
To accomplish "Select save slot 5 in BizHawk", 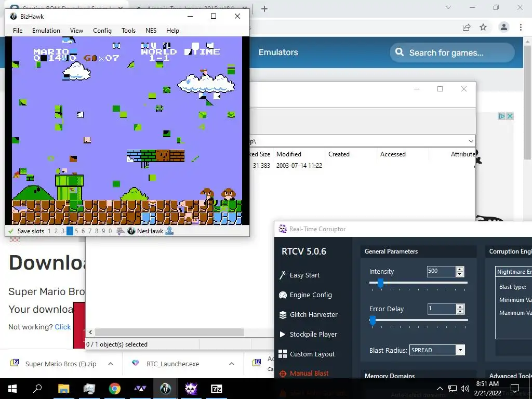I will [76, 231].
